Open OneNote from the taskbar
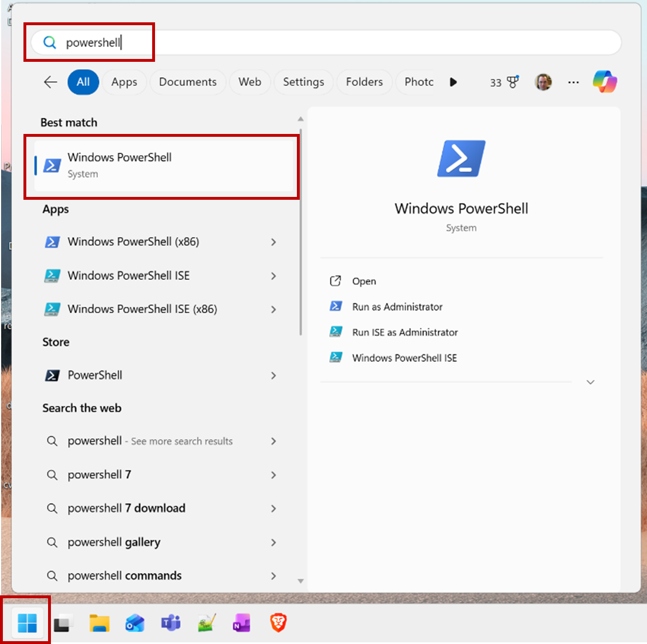This screenshot has height=644, width=647. 241,623
